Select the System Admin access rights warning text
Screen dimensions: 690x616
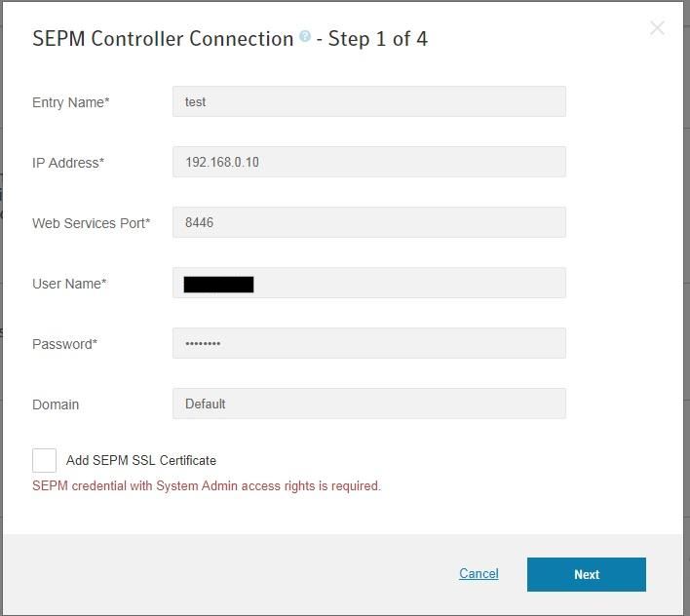point(207,485)
